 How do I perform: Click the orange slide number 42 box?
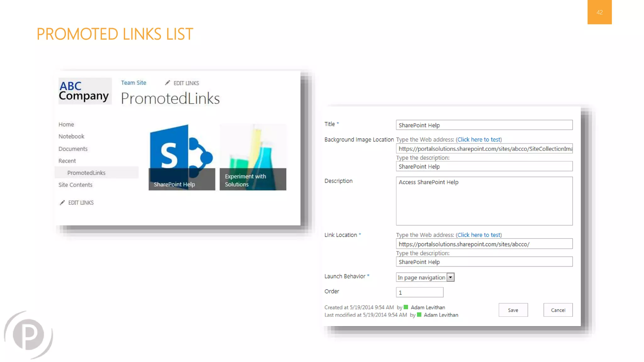(599, 12)
